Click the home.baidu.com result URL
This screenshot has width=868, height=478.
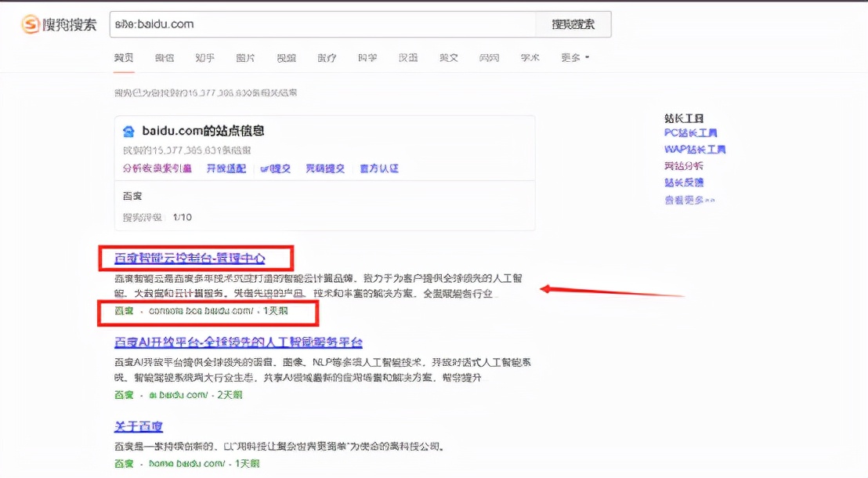click(186, 463)
